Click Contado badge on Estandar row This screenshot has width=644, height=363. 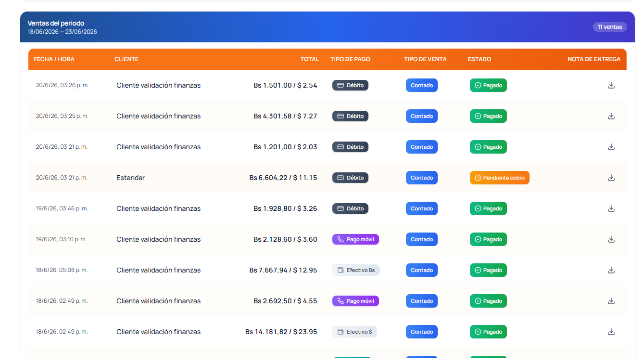point(422,178)
